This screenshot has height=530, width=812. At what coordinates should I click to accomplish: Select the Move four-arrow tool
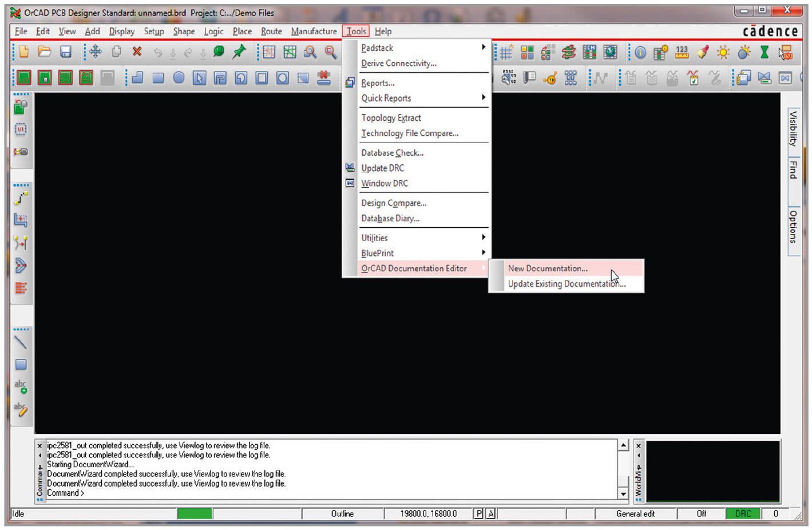click(x=96, y=52)
